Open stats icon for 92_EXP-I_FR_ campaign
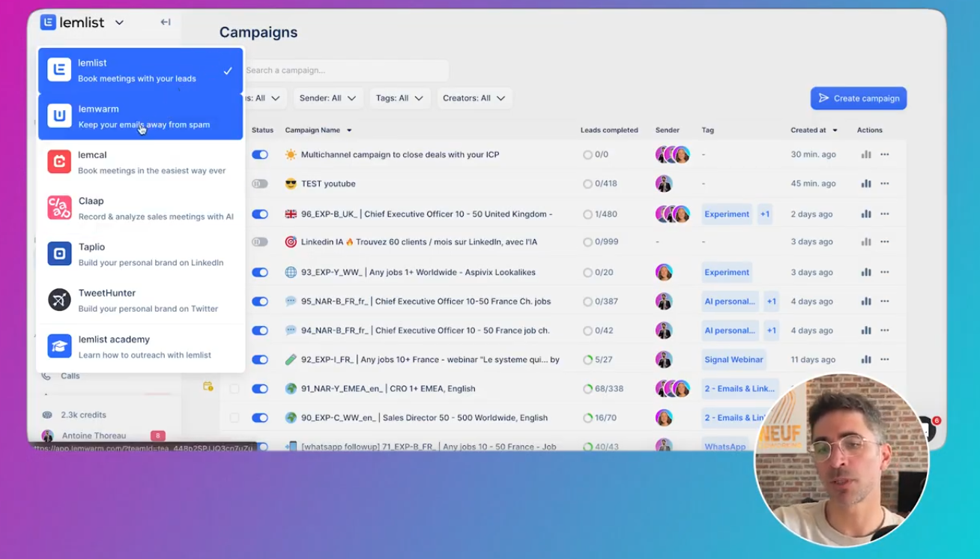980x559 pixels. click(866, 360)
